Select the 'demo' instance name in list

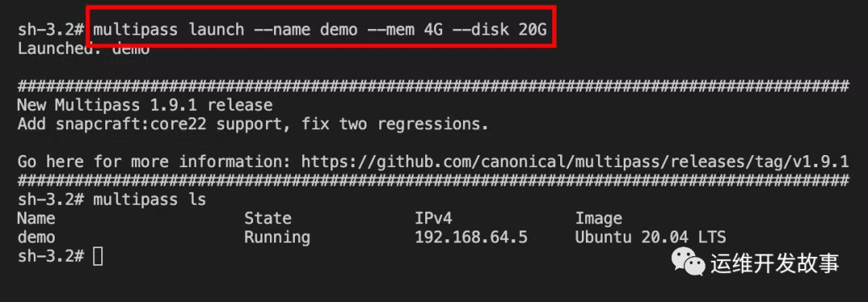[36, 237]
